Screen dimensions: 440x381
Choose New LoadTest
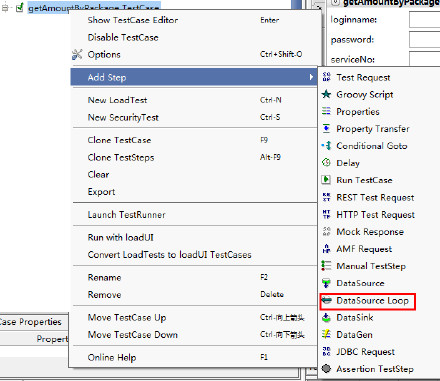pyautogui.click(x=195, y=100)
